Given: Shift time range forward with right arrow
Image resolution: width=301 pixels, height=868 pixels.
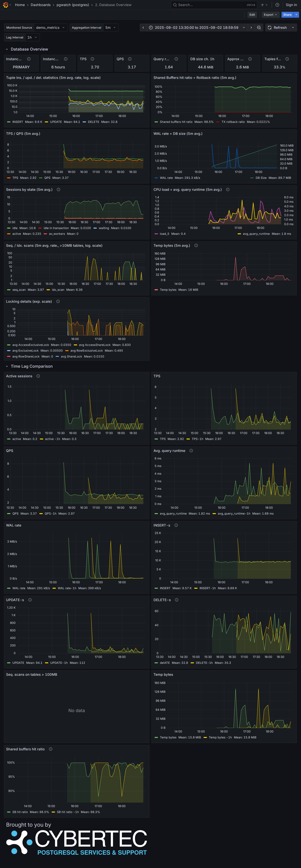Looking at the screenshot, I should 251,28.
